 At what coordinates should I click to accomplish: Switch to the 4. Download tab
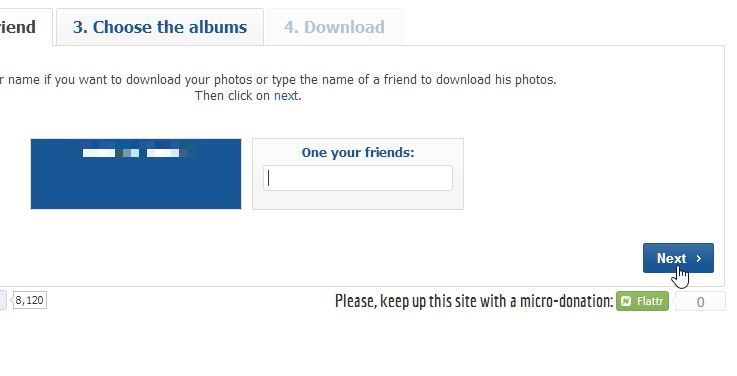(334, 27)
